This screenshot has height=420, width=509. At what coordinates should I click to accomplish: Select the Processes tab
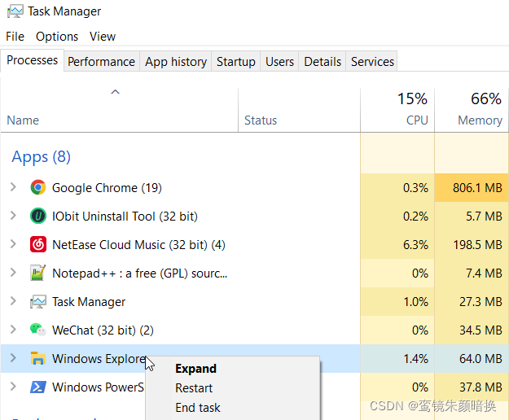pyautogui.click(x=32, y=60)
